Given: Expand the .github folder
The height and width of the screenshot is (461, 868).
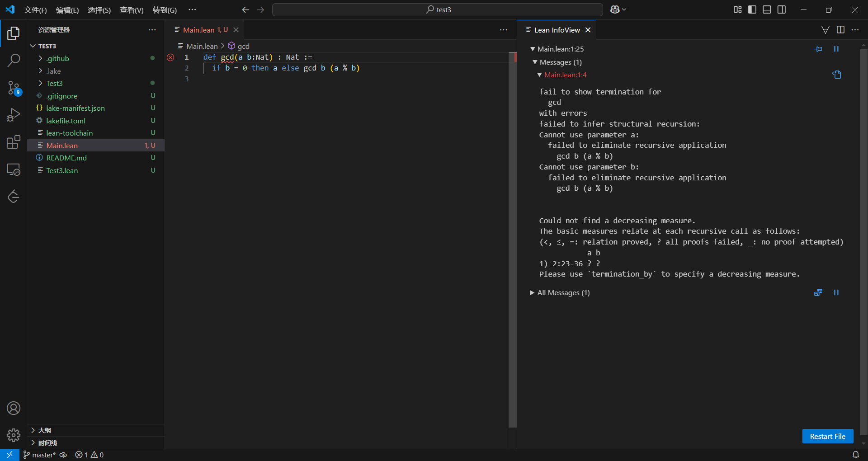Looking at the screenshot, I should pos(58,58).
